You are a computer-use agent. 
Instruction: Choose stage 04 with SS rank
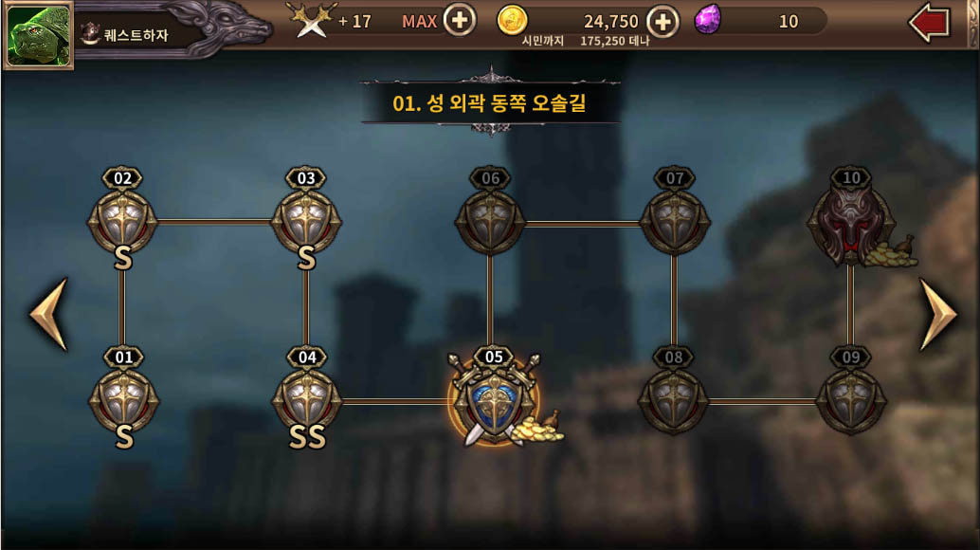click(307, 400)
